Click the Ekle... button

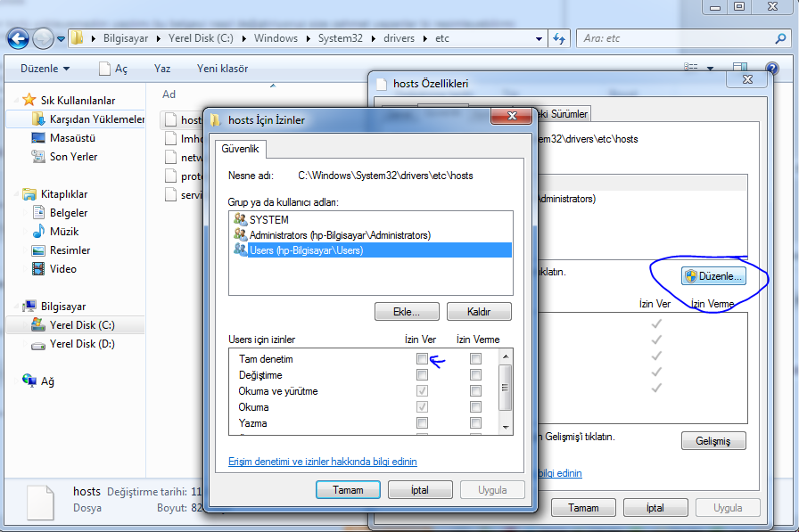(407, 312)
